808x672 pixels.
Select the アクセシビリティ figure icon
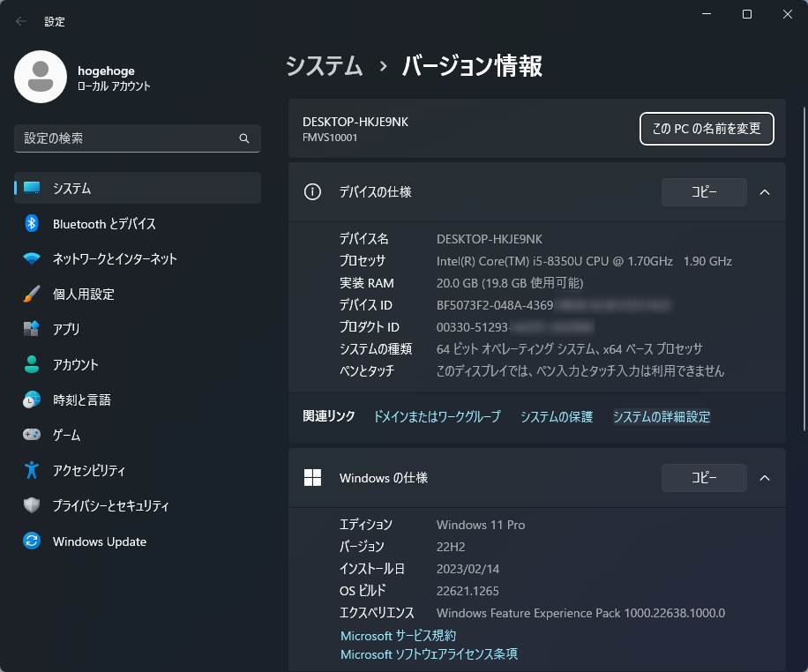coord(32,471)
